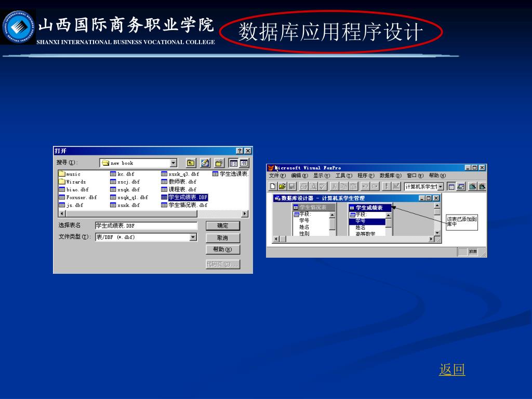
Task: Open the 数据库 menu in FoxPro
Action: coord(390,176)
